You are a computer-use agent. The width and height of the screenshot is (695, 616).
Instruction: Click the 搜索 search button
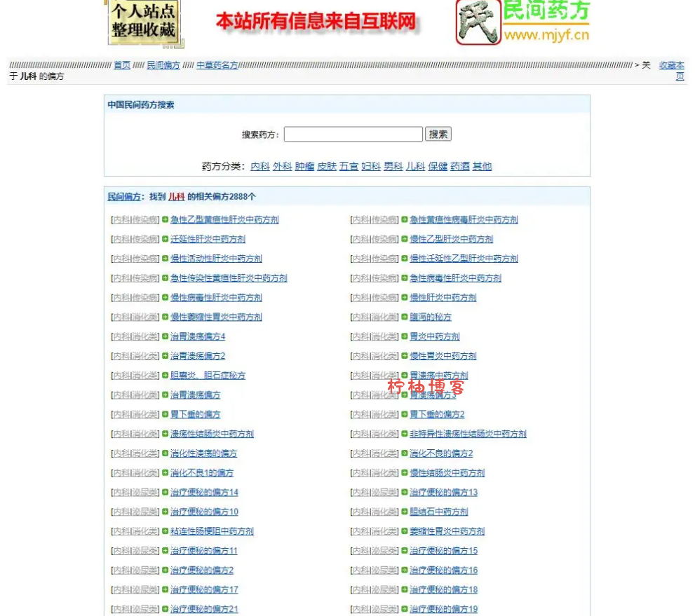tap(438, 134)
